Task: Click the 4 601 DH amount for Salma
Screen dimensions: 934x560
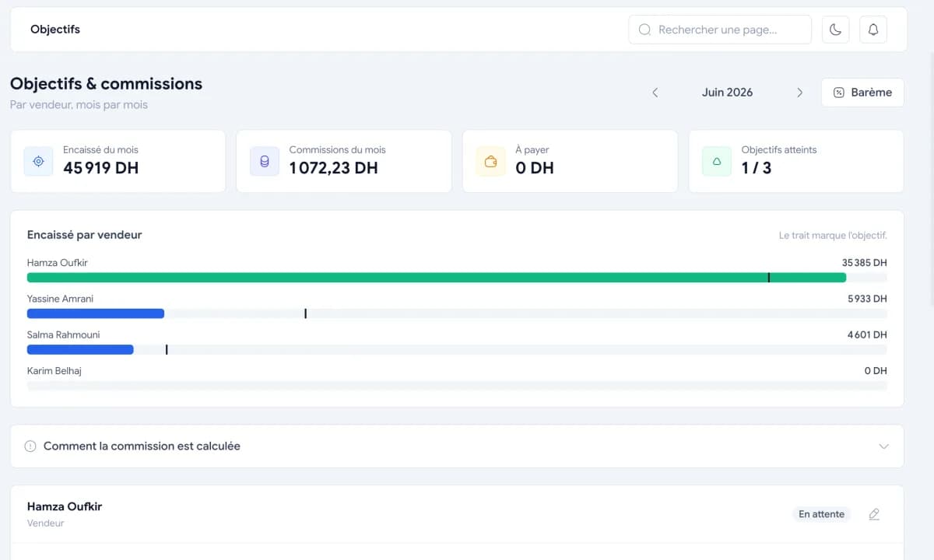Action: [867, 335]
